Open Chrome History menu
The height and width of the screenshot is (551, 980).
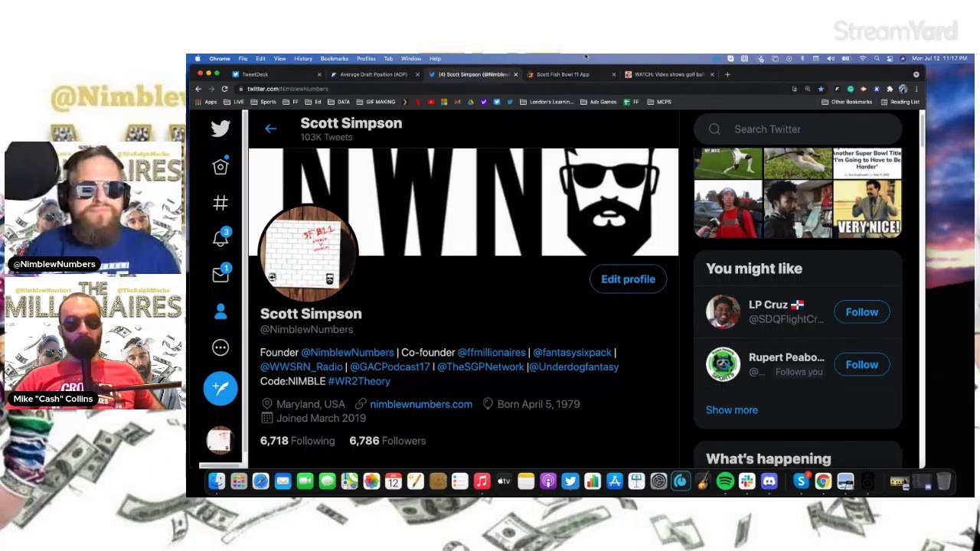[x=303, y=58]
